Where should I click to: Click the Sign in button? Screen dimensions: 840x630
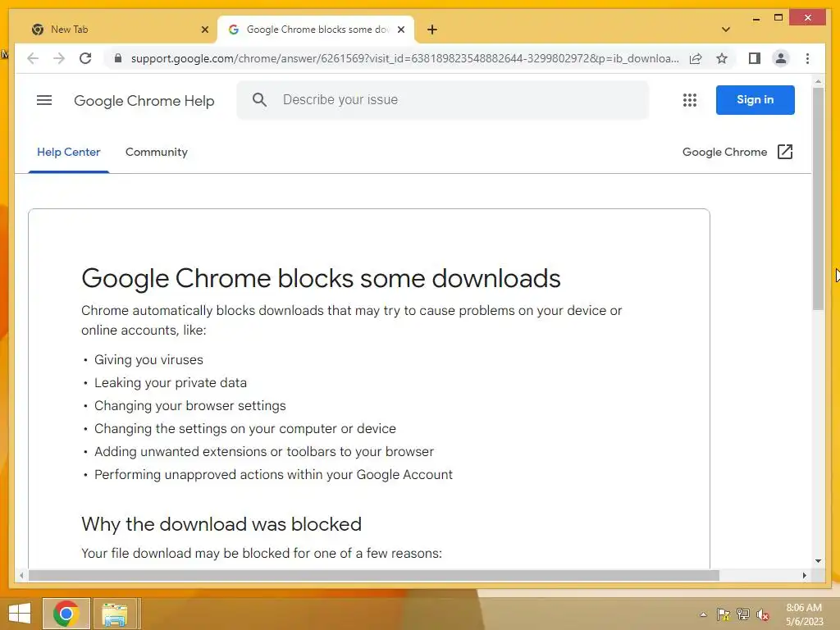tap(755, 99)
